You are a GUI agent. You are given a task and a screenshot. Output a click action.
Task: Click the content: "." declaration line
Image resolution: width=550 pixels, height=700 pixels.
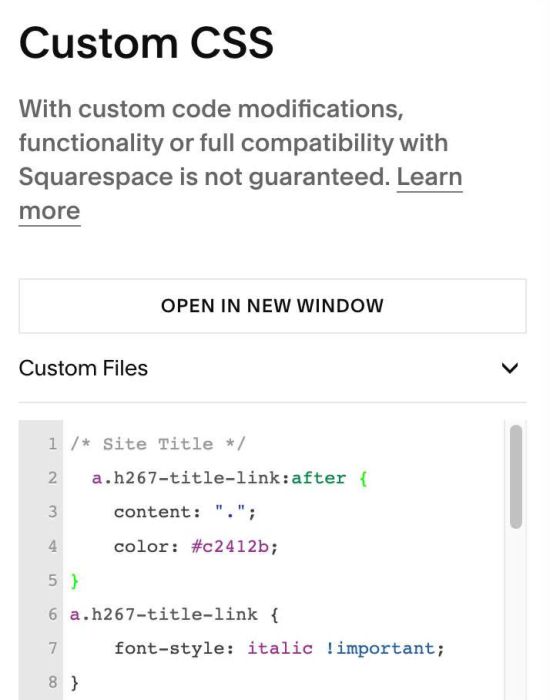(185, 512)
